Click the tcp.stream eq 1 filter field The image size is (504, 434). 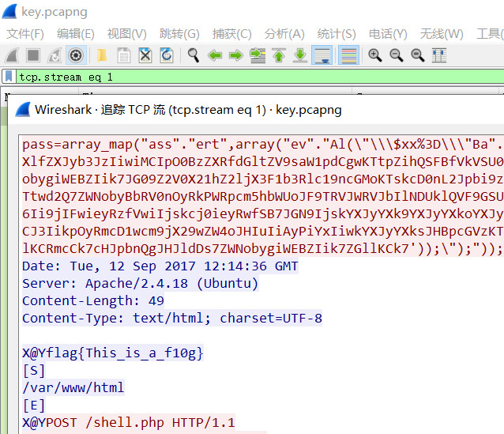pos(260,77)
